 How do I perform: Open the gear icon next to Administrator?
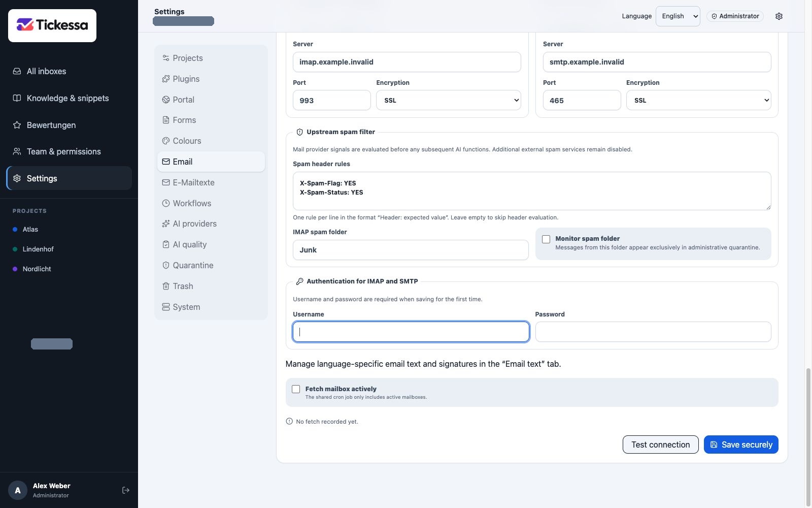tap(779, 16)
